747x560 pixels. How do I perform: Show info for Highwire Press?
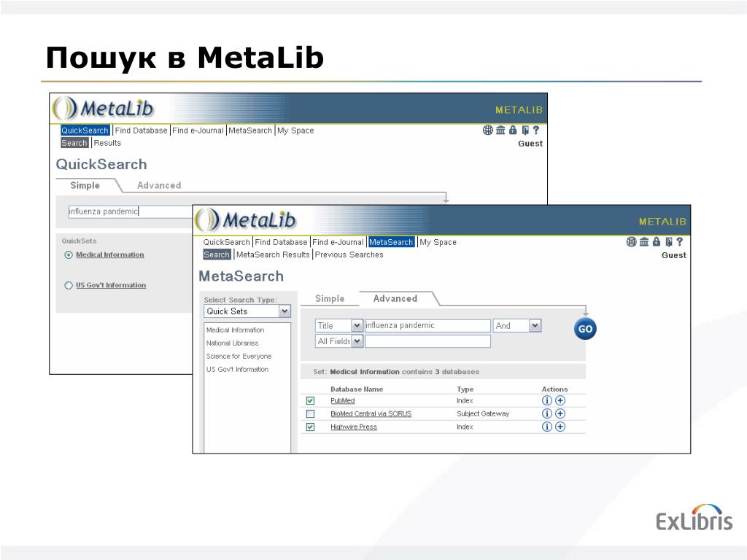click(x=547, y=427)
